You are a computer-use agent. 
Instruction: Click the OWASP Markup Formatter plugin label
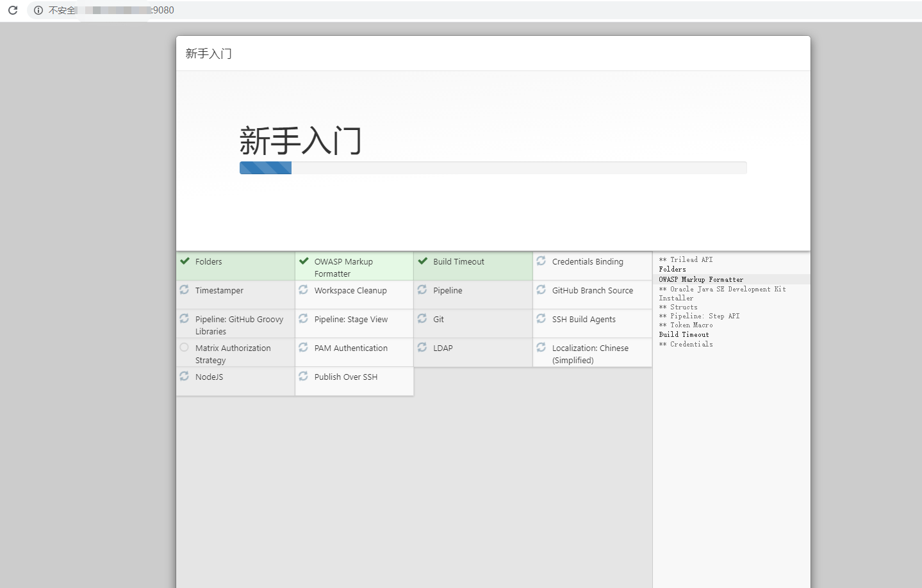(343, 268)
